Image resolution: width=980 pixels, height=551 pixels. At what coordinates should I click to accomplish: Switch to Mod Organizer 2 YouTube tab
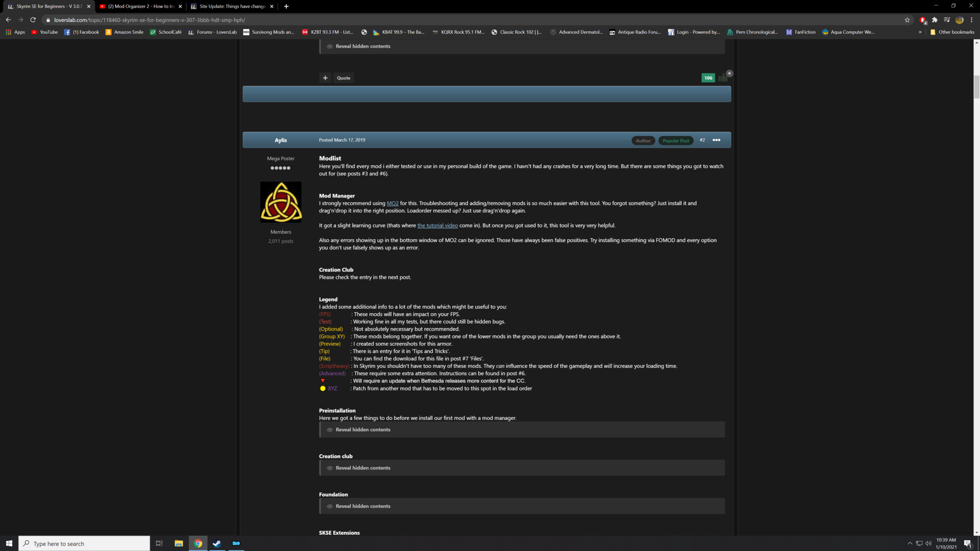tap(141, 7)
